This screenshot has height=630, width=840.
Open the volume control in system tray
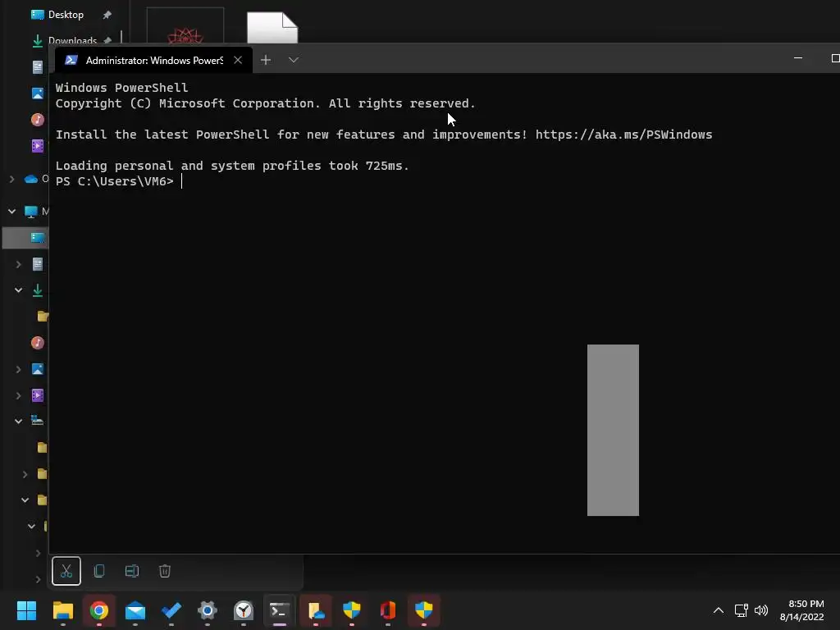click(x=760, y=610)
